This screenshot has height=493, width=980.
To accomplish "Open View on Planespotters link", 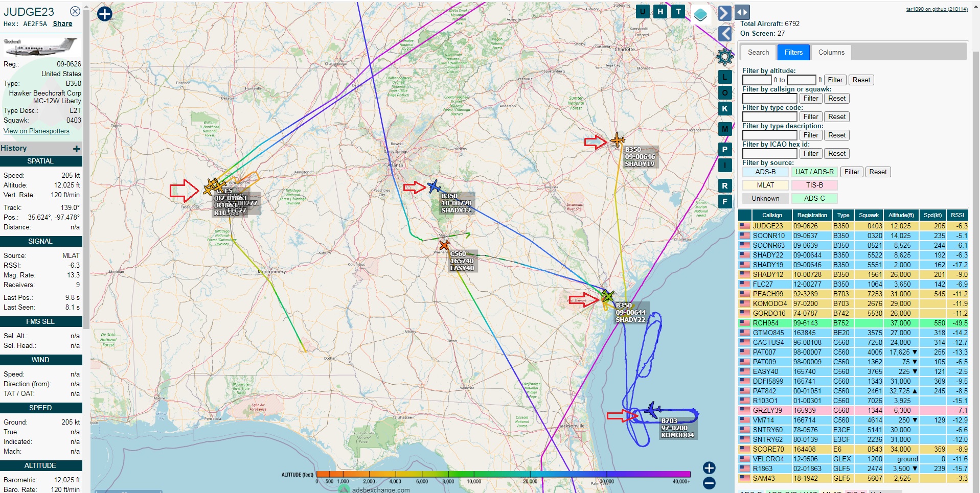I will [36, 131].
